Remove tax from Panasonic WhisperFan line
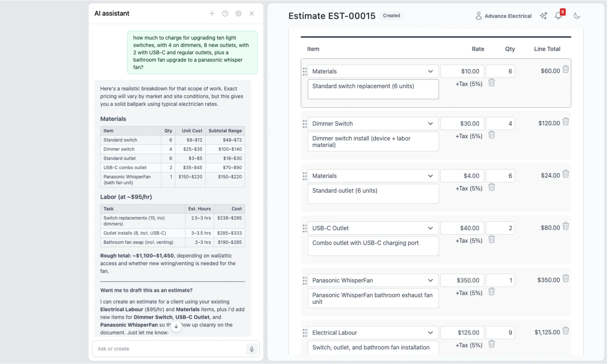The width and height of the screenshot is (607, 364). coord(491,292)
